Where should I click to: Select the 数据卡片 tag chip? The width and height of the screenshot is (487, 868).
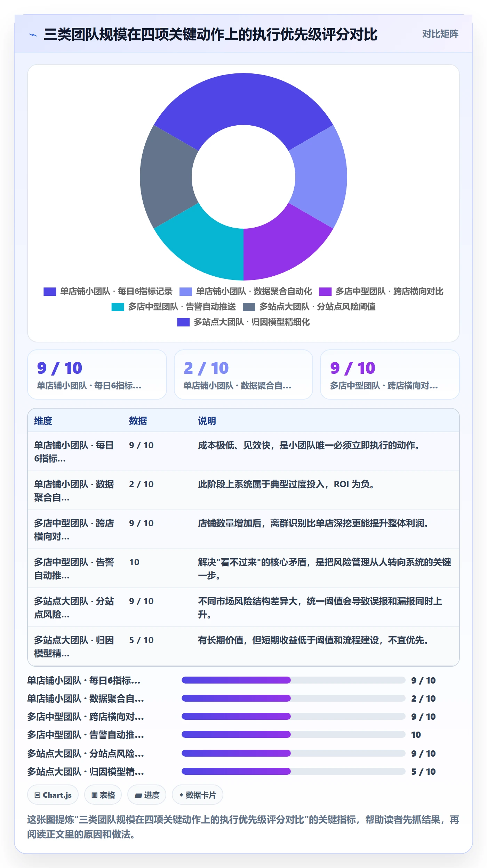click(198, 795)
